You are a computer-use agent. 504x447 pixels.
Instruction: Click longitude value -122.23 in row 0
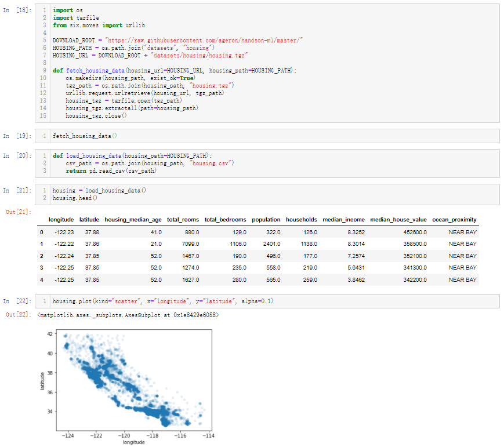[64, 232]
